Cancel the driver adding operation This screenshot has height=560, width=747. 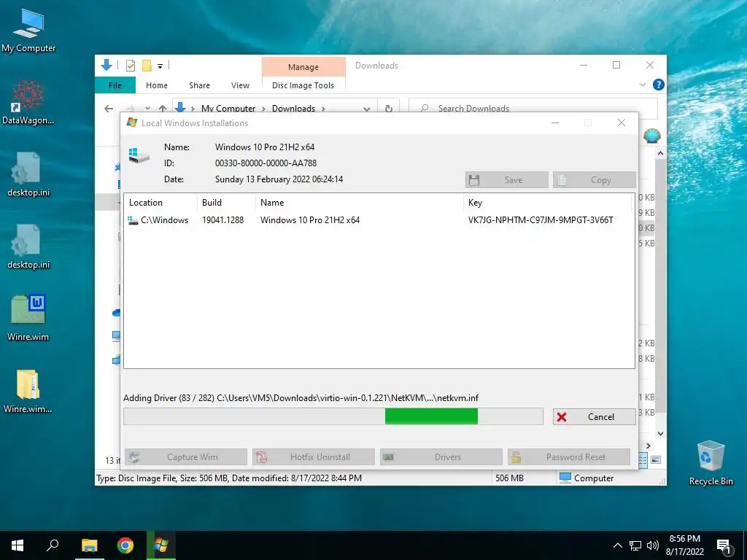[x=594, y=416]
